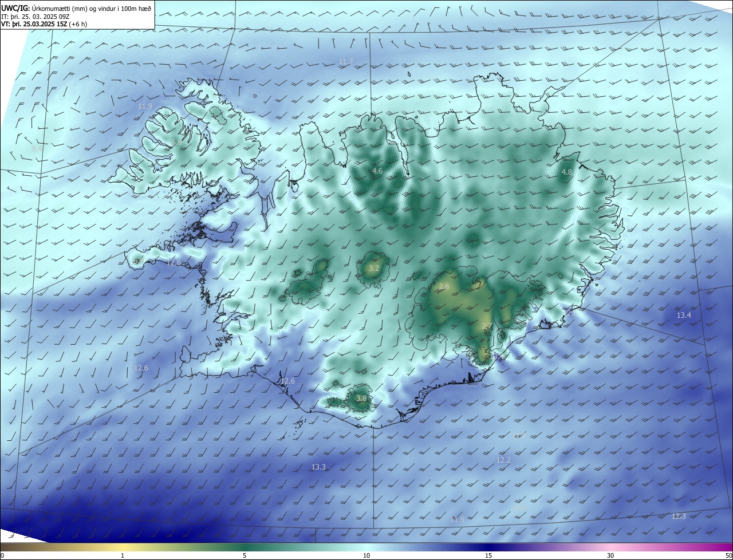This screenshot has width=733, height=560.
Task: Click the 50 end of the color bar
Action: coord(728,555)
